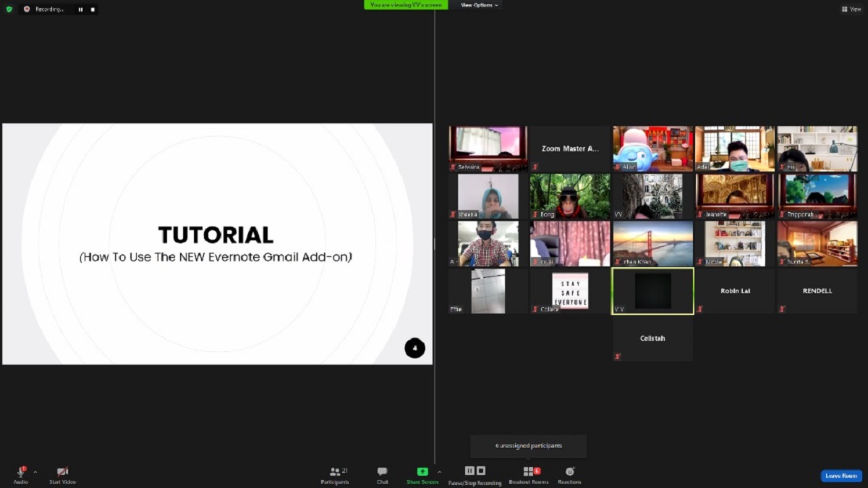Select Sunita S.'s video tile
Viewport: 868px width, 488px height.
coord(817,243)
